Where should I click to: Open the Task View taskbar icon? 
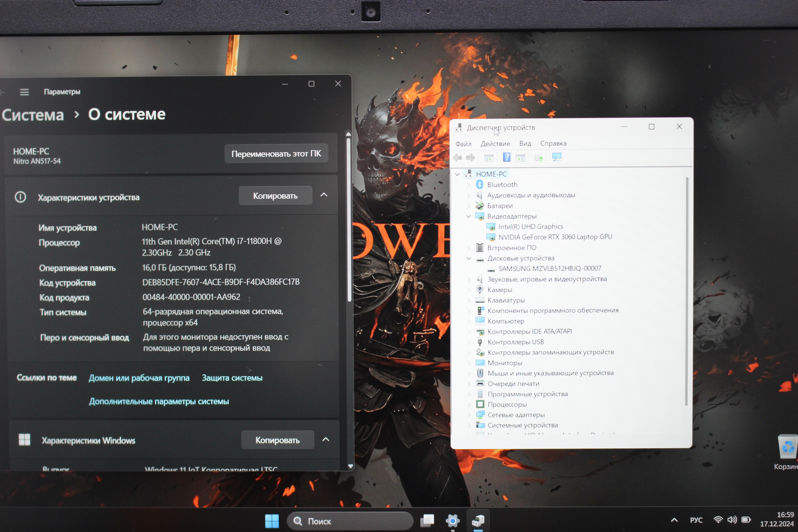(x=427, y=520)
